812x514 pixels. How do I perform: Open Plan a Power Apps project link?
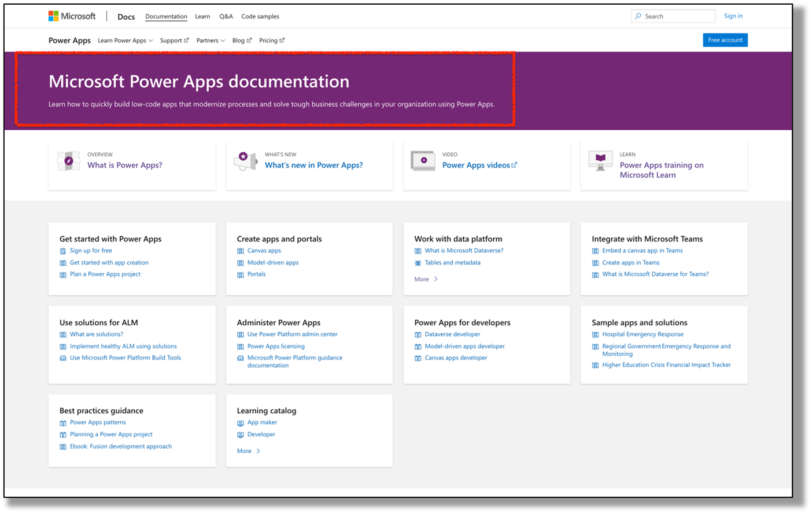pos(105,274)
